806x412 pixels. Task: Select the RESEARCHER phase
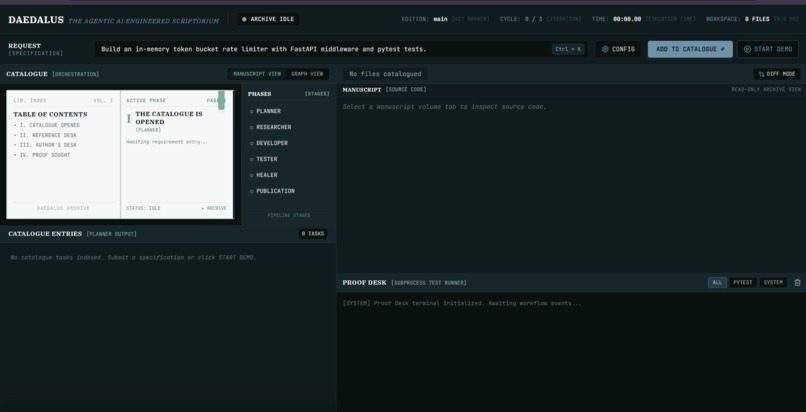[x=270, y=127]
